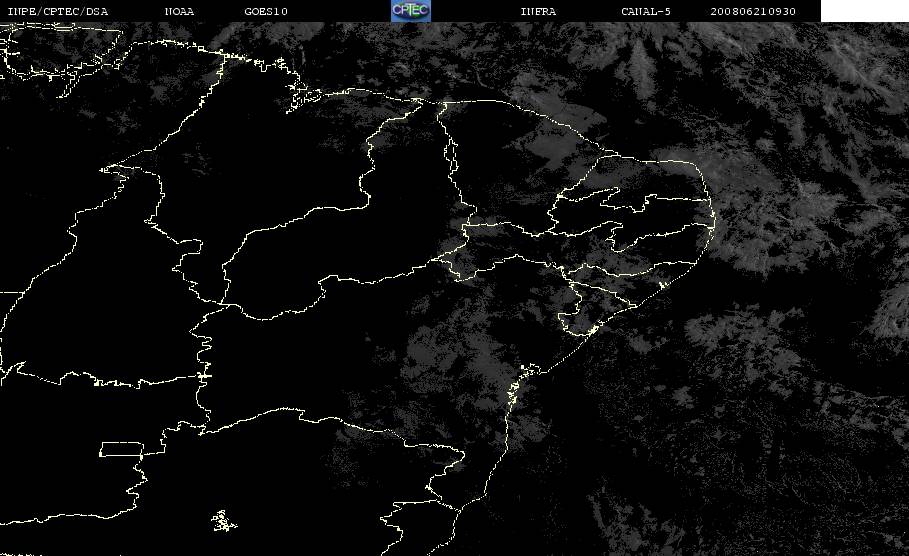Click the 'CANAL-5' channel label
Viewport: 909px width, 556px height.
pos(646,11)
